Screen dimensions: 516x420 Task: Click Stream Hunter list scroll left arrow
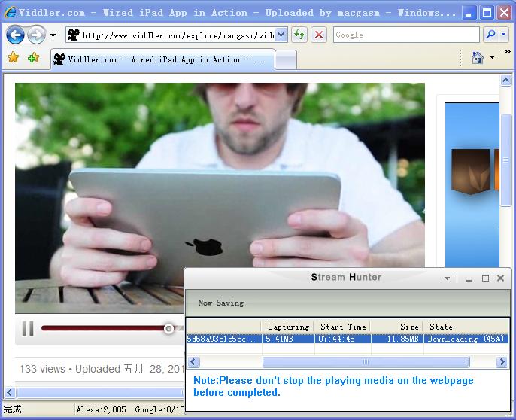point(193,362)
